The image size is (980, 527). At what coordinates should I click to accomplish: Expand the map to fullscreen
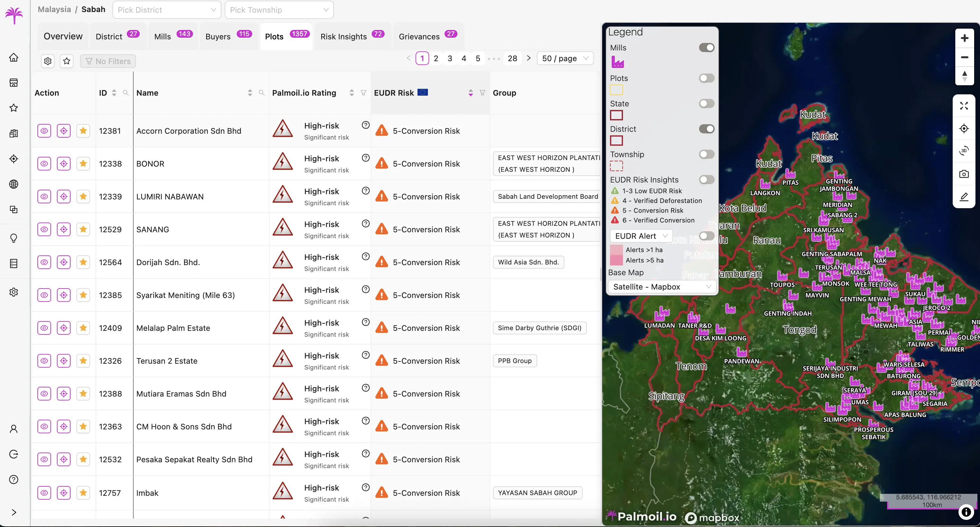click(964, 106)
